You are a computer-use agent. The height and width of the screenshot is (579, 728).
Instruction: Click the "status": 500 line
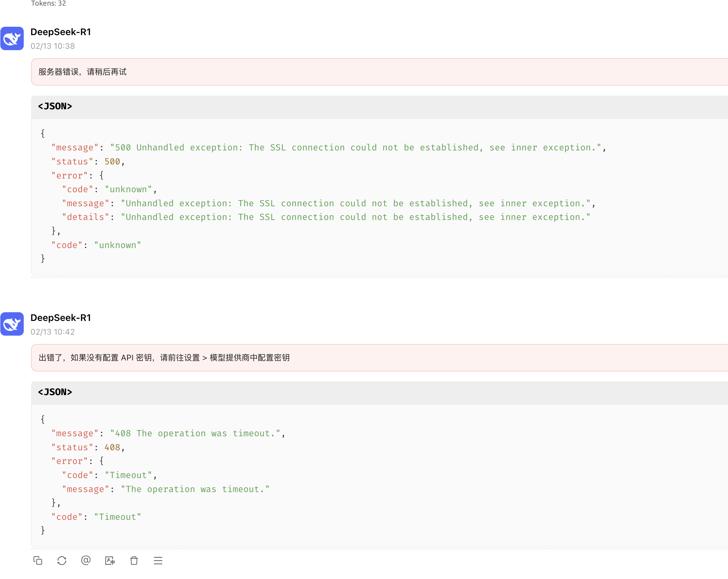coord(88,162)
